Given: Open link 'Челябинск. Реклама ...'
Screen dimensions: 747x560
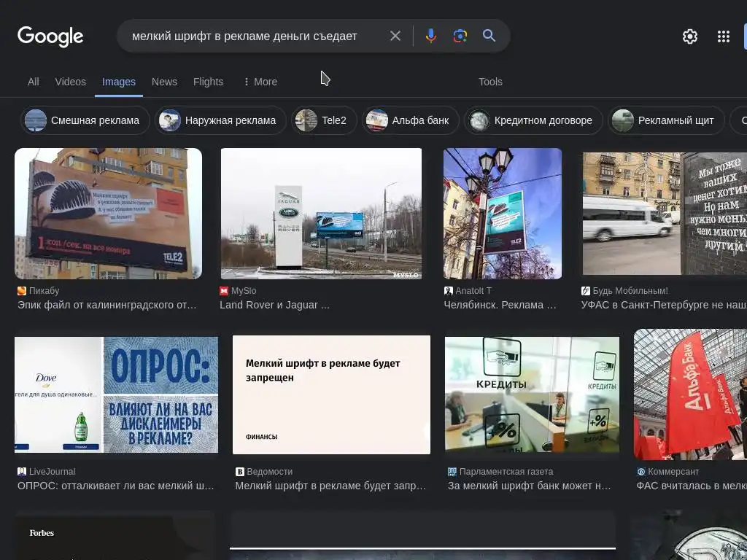Looking at the screenshot, I should coord(500,306).
